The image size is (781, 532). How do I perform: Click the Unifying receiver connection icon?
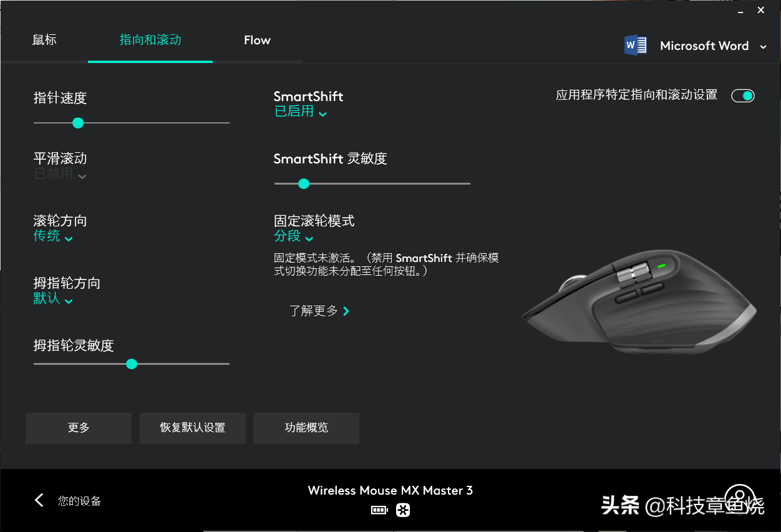403,510
